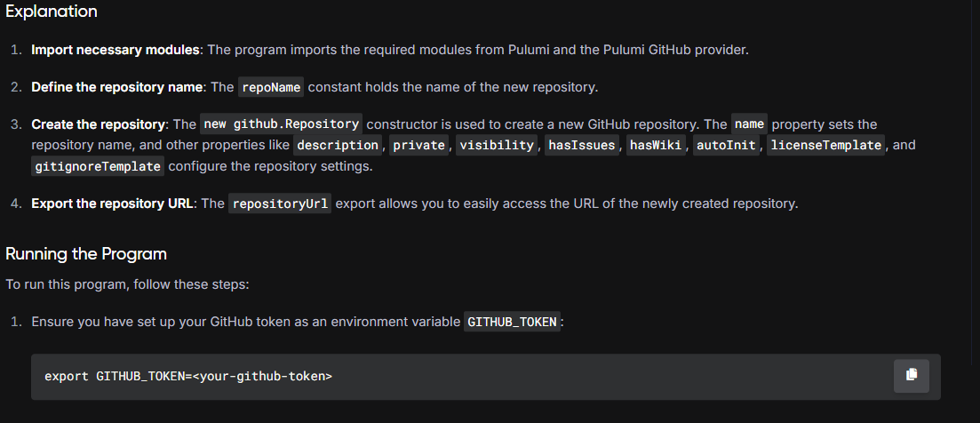Click the gitignoreTemplate code chip
The image size is (980, 423).
(x=98, y=166)
